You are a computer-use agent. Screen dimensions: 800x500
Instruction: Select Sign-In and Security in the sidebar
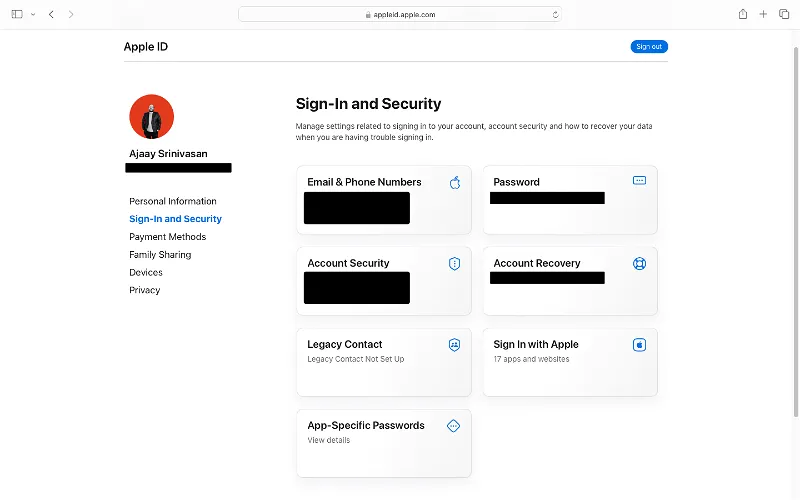(176, 219)
